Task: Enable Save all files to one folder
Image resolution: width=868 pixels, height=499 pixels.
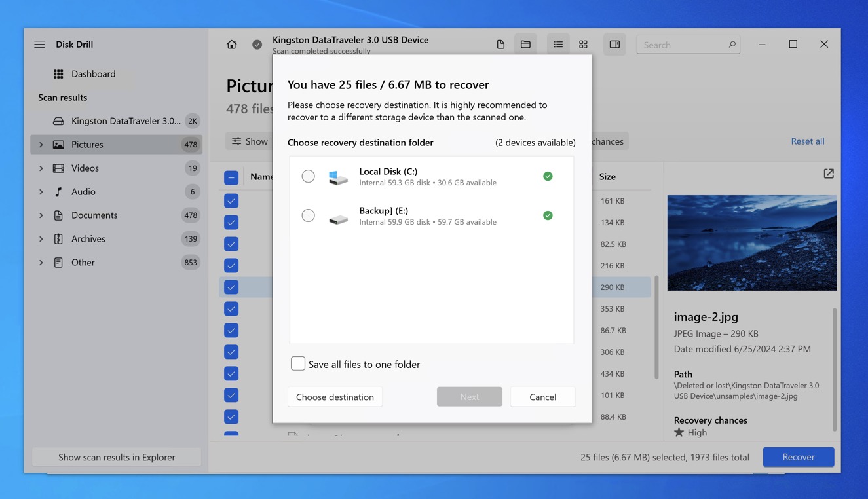Action: [298, 363]
